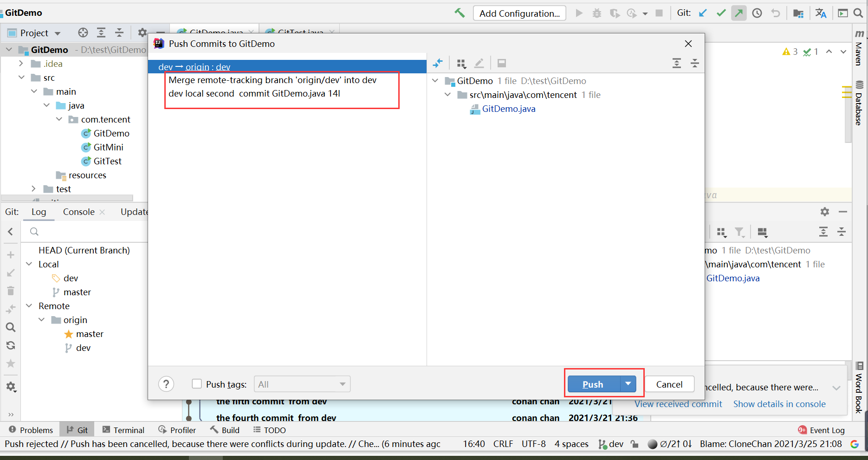Select commit 'dev local second commit GitDemo.java 14l'
This screenshot has height=460, width=868.
pyautogui.click(x=254, y=93)
